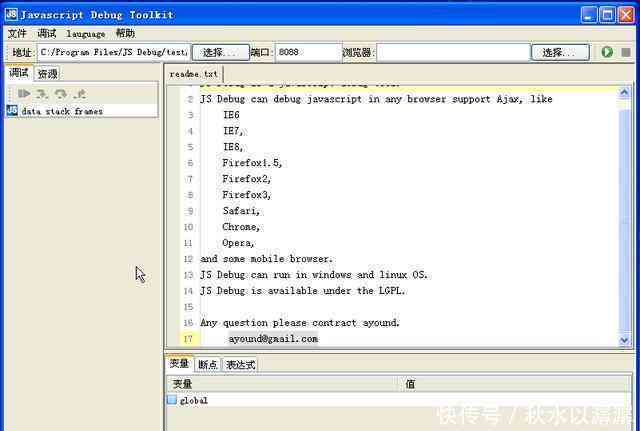
Task: Open the 帮助 menu
Action: click(x=125, y=33)
